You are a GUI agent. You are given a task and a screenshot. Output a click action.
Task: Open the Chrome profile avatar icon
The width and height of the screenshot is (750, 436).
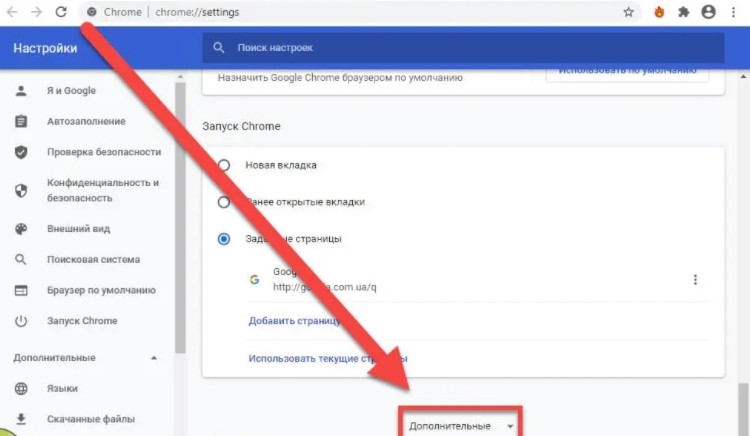709,12
